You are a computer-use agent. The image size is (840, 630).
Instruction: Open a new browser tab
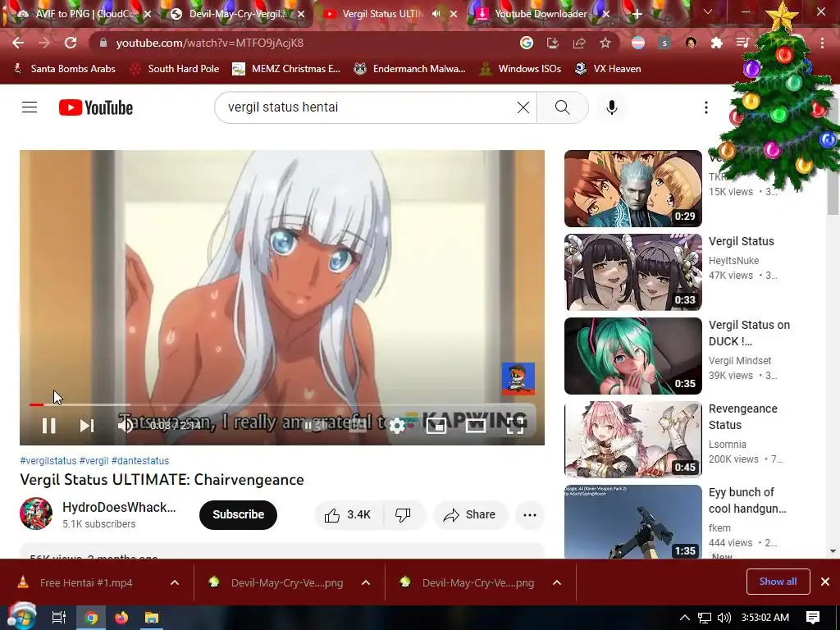tap(637, 14)
